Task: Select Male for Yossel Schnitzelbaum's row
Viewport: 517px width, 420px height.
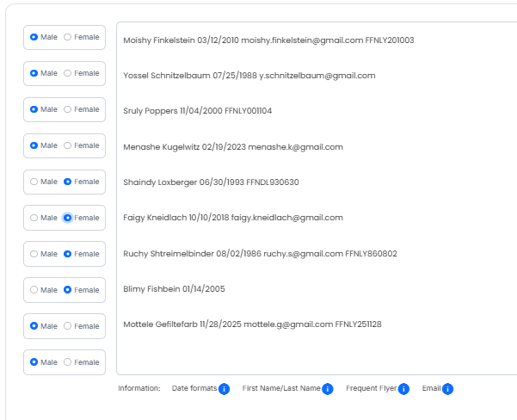Action: (34, 73)
